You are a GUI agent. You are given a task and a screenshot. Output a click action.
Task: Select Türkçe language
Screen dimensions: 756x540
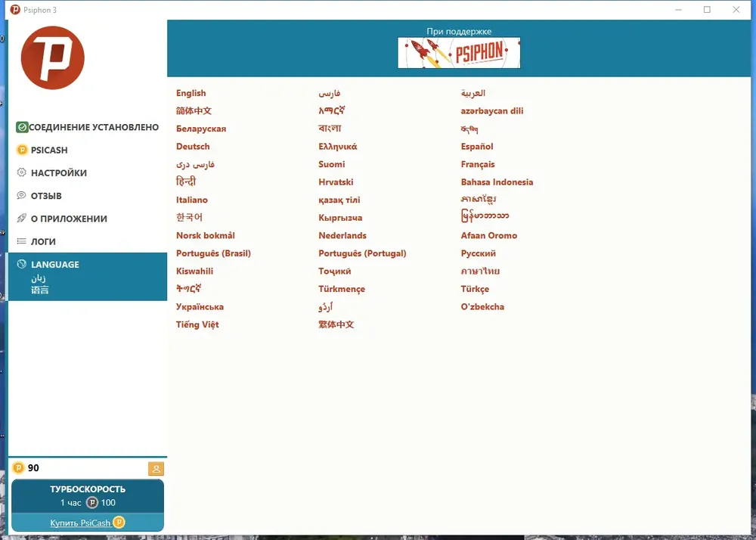[x=475, y=289]
